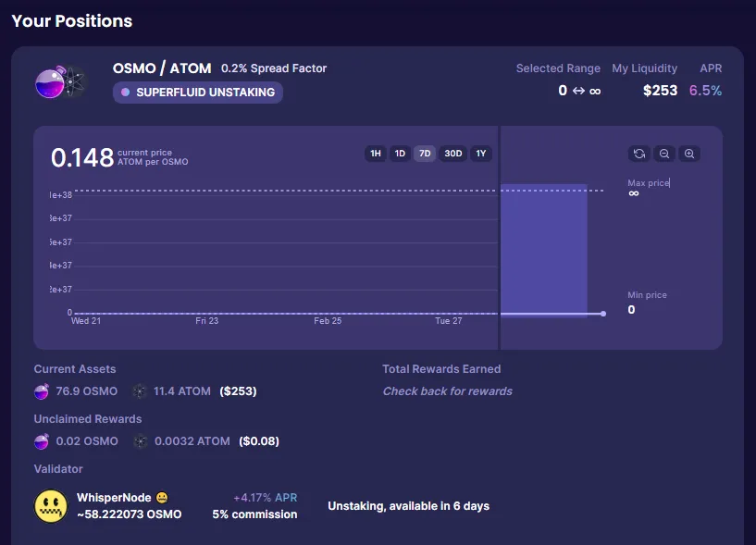The height and width of the screenshot is (545, 756).
Task: Click the 6.5% APR value
Action: click(705, 91)
